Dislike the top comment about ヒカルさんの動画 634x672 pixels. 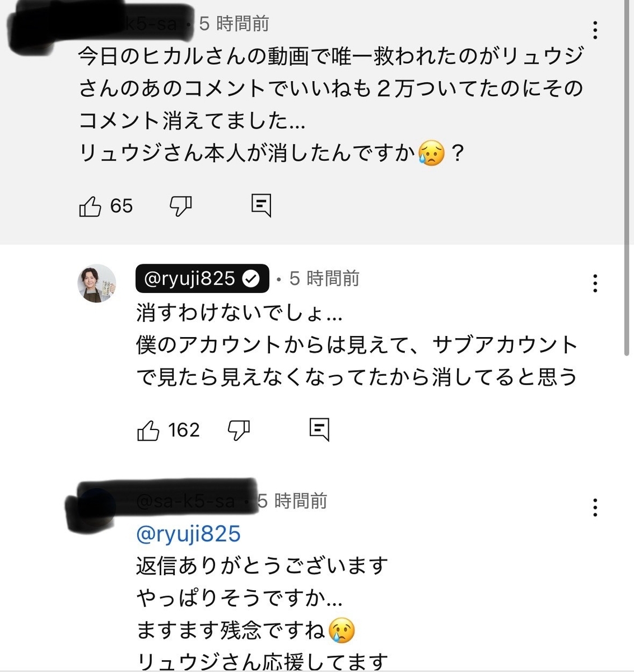coord(181,207)
